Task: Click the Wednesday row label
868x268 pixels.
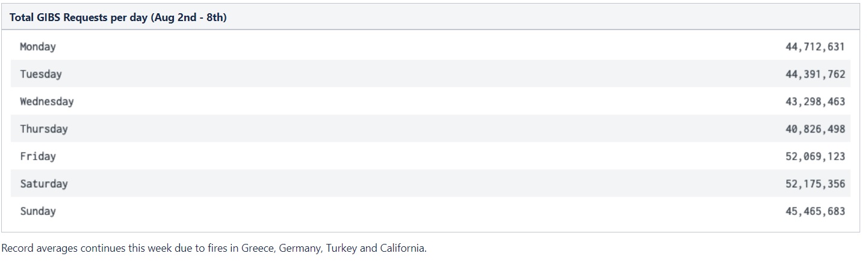Action: click(47, 102)
